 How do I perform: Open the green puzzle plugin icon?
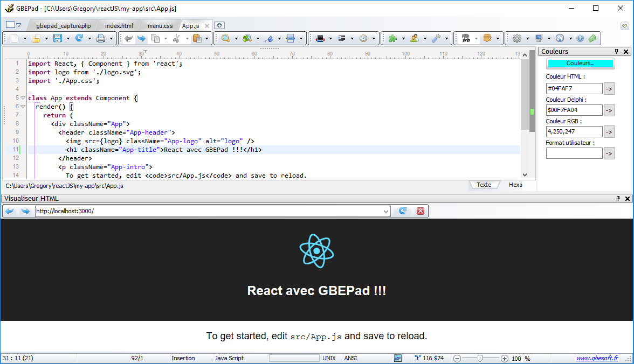(392, 38)
